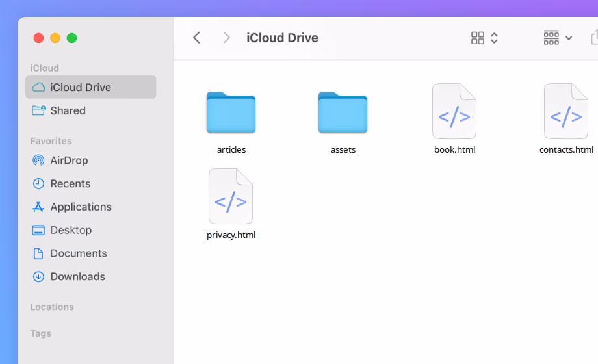Open the assets folder
This screenshot has height=364, width=598.
(343, 112)
